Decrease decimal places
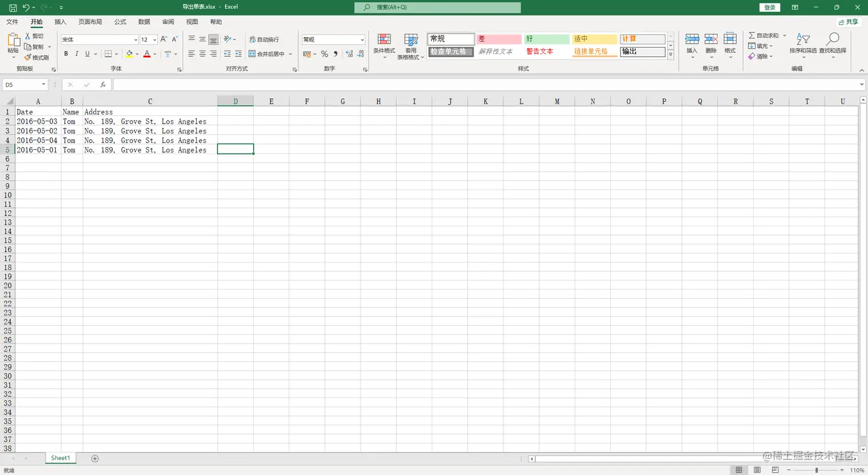This screenshot has width=868, height=475. 360,54
